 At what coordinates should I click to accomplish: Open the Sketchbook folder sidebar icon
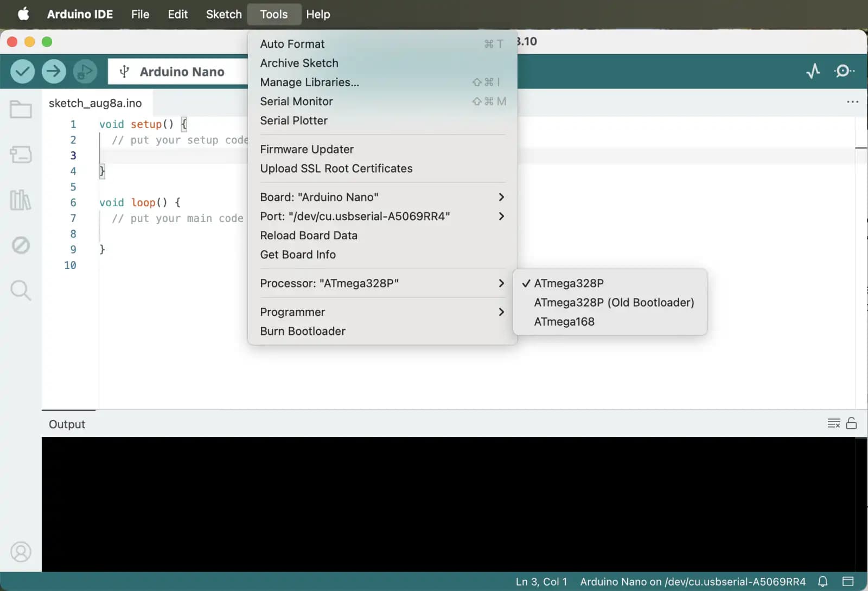point(21,109)
